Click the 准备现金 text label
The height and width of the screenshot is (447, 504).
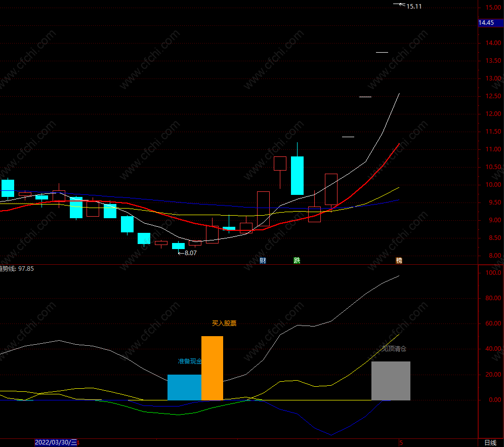pos(190,361)
